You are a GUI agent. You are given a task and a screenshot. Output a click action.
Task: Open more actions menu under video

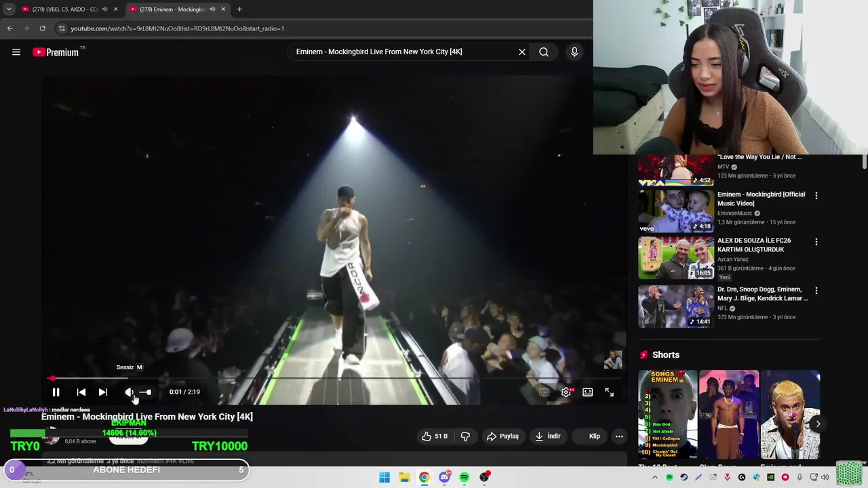(x=619, y=436)
